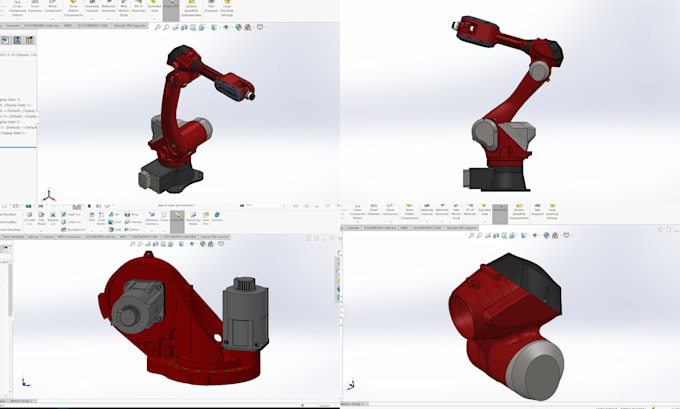Click Boundary Cut in base part window

pyautogui.click(x=73, y=229)
